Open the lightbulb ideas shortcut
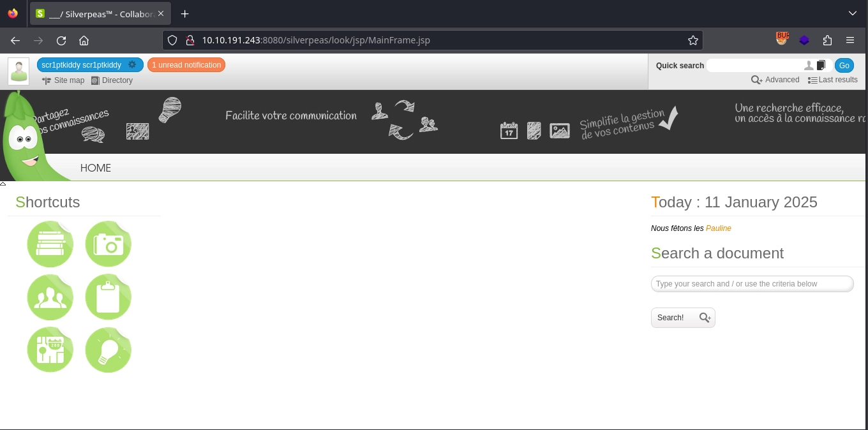This screenshot has height=430, width=868. (x=108, y=350)
